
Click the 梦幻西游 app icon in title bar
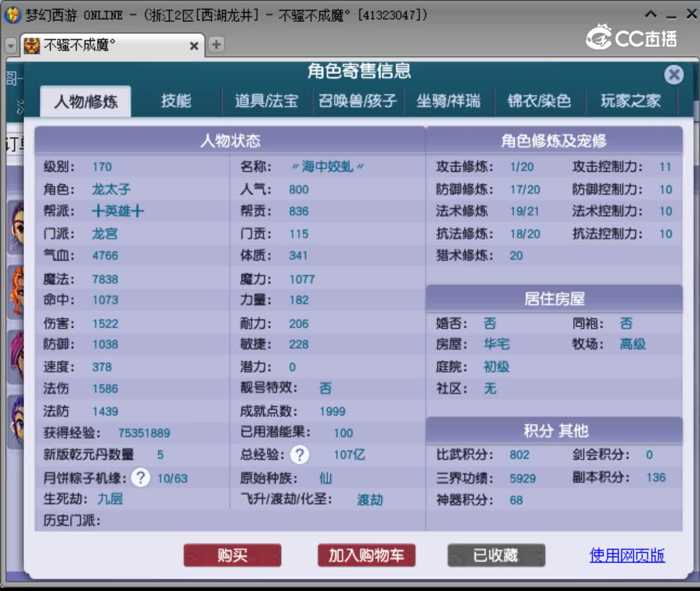(x=12, y=14)
